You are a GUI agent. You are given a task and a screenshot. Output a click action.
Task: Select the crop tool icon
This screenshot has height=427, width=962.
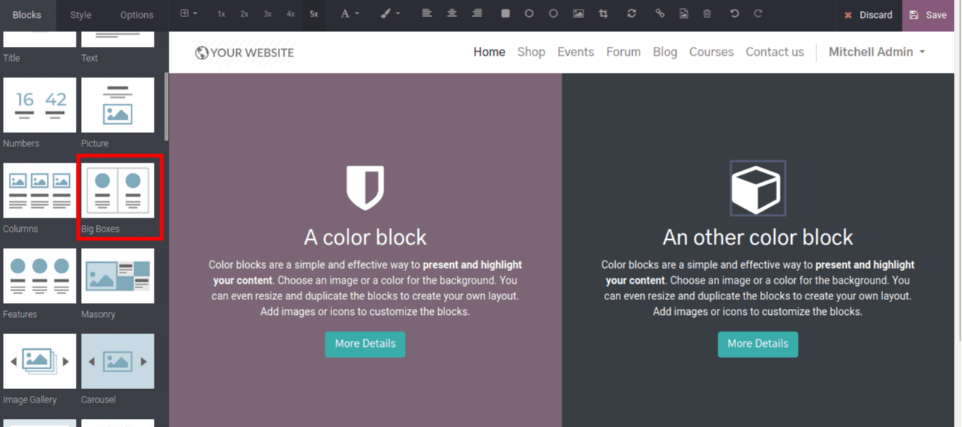603,13
